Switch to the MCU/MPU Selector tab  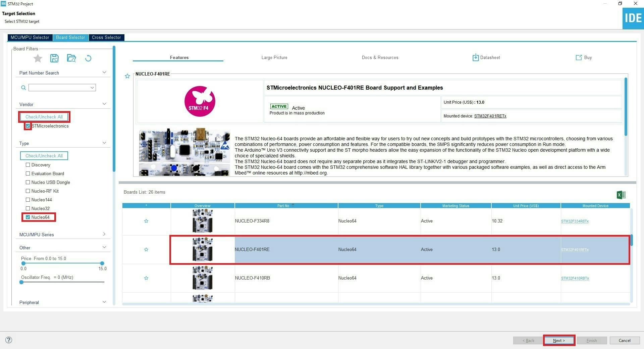(30, 38)
